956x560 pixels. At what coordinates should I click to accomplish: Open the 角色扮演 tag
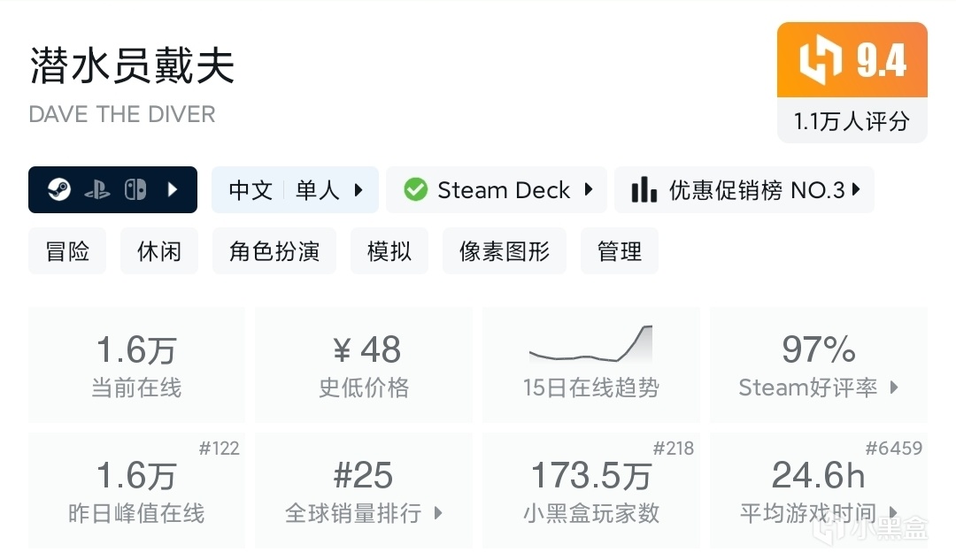point(274,251)
